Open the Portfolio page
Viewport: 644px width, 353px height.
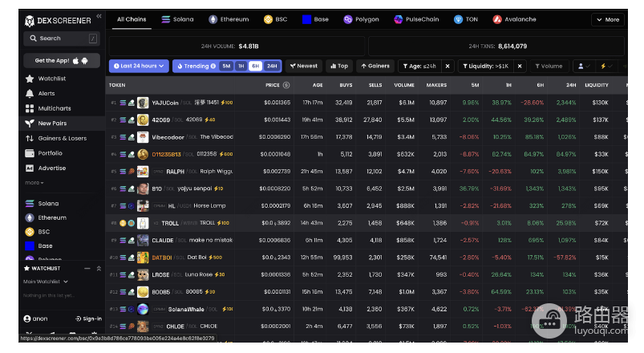(50, 153)
